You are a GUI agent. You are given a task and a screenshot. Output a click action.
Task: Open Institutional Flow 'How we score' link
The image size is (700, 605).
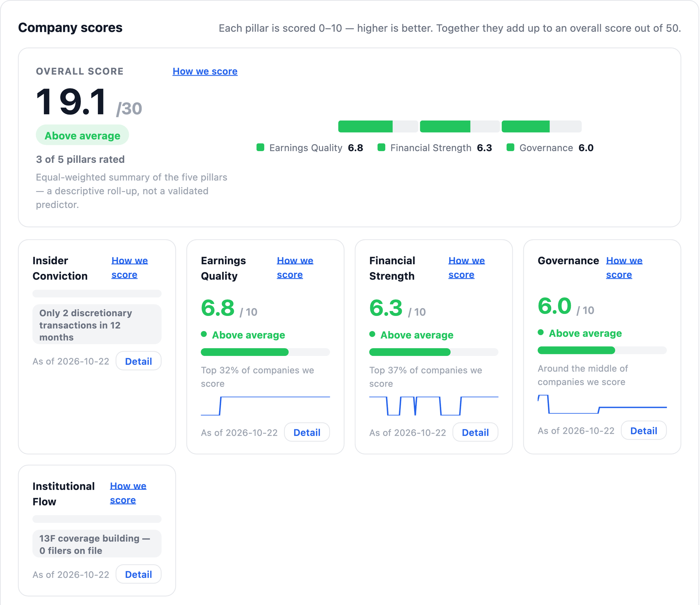point(128,493)
